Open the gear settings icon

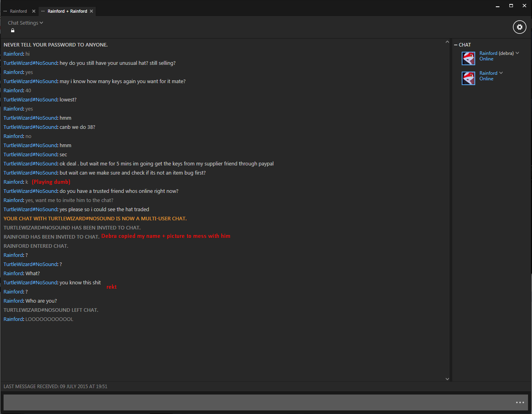tap(519, 27)
